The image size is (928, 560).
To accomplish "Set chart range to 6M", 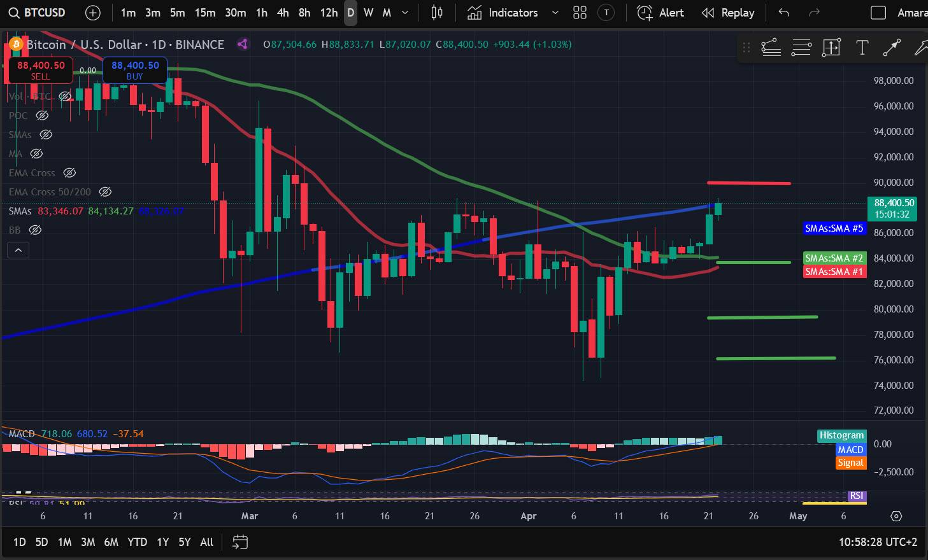I will coord(111,542).
